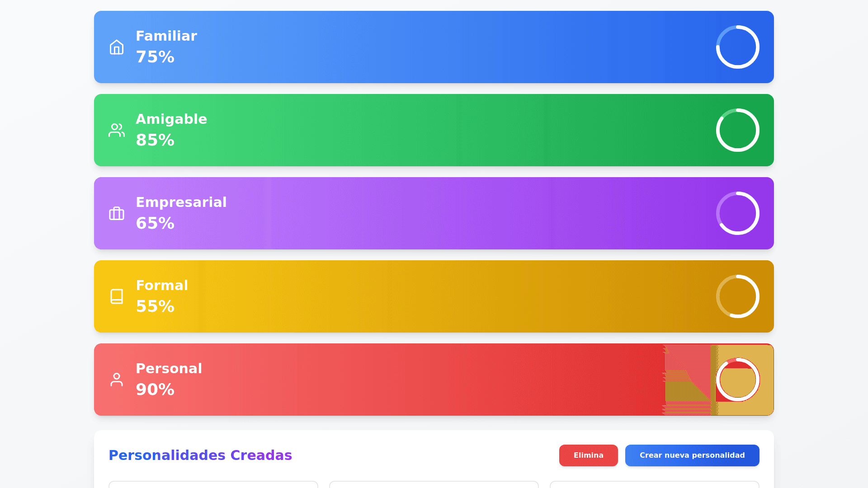This screenshot has height=488, width=868.
Task: Click the 90% value on Personal card
Action: 155,389
